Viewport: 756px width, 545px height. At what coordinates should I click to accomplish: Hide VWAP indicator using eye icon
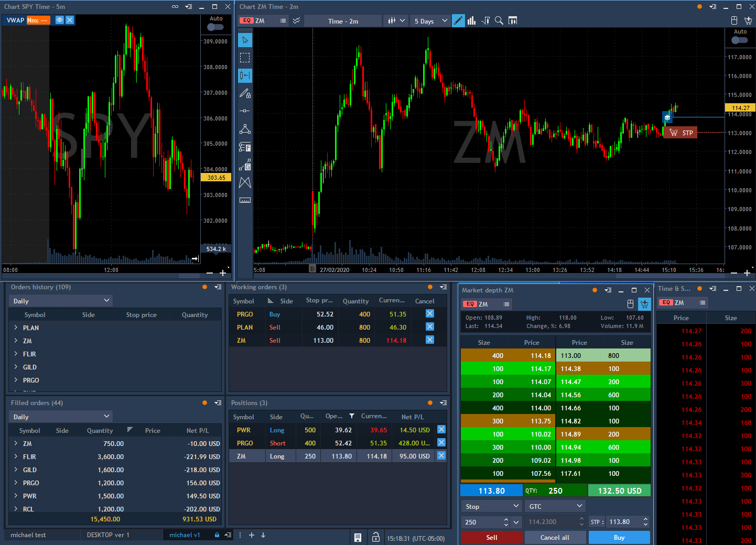click(60, 20)
